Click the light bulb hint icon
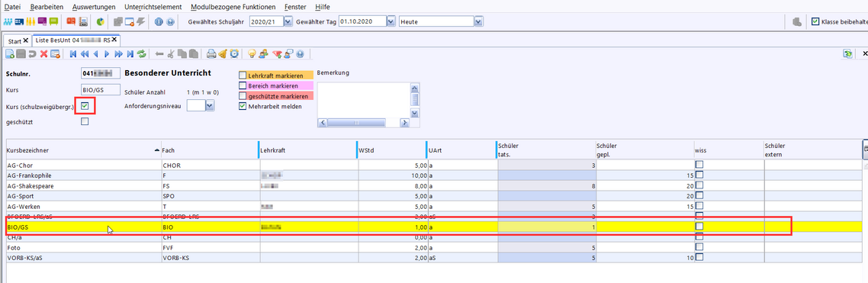Image resolution: width=868 pixels, height=283 pixels. 252,54
